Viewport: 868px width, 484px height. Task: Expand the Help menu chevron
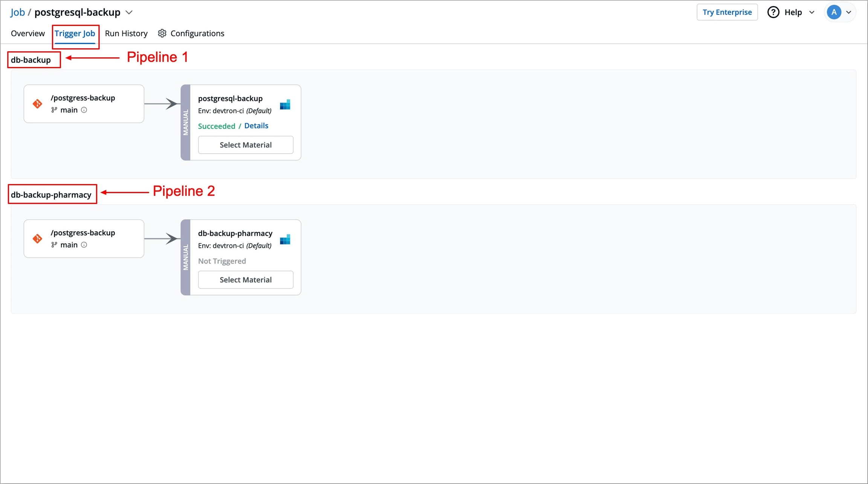click(811, 12)
